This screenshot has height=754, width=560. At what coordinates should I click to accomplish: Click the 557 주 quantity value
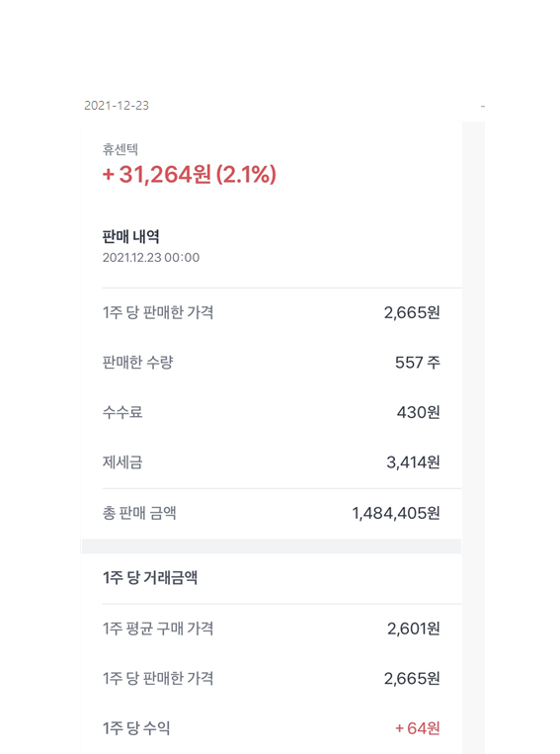click(x=418, y=362)
